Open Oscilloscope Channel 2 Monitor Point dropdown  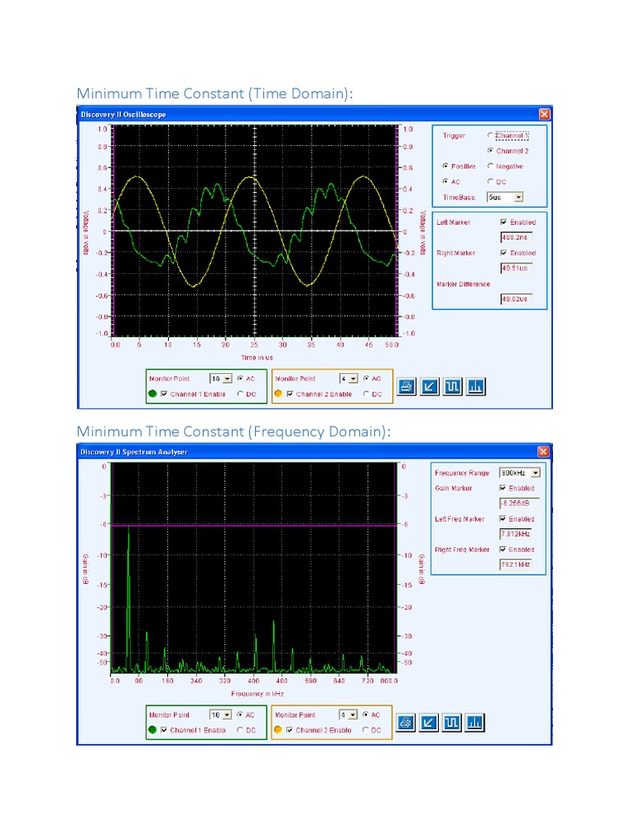(353, 379)
